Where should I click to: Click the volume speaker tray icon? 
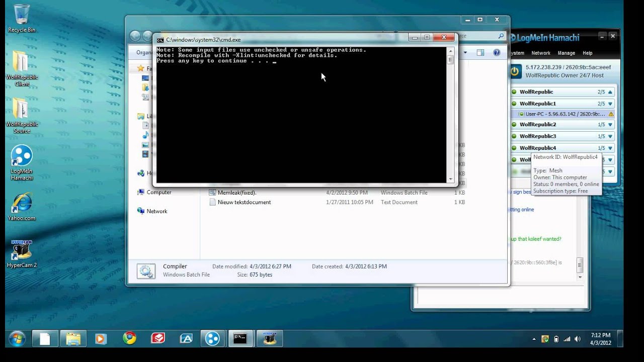[578, 339]
